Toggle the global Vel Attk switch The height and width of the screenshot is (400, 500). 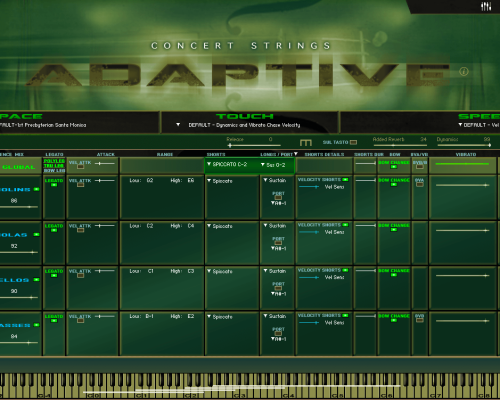tap(80, 167)
